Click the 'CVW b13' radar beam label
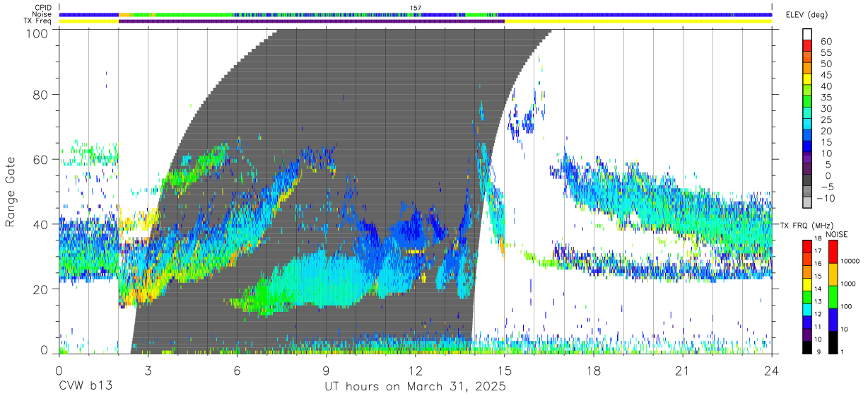This screenshot has width=868, height=401. [x=85, y=387]
